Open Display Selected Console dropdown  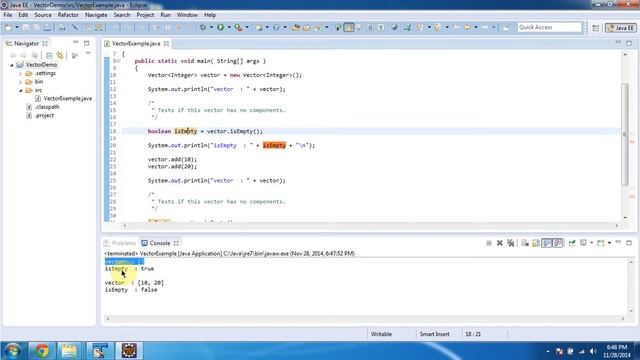tap(591, 243)
